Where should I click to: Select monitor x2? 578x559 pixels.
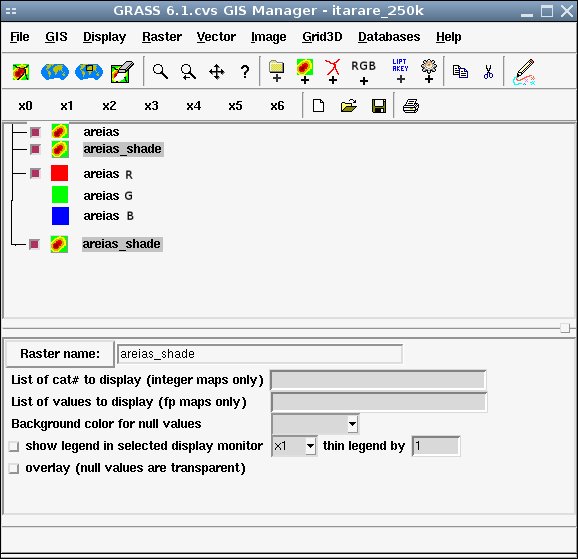[109, 106]
